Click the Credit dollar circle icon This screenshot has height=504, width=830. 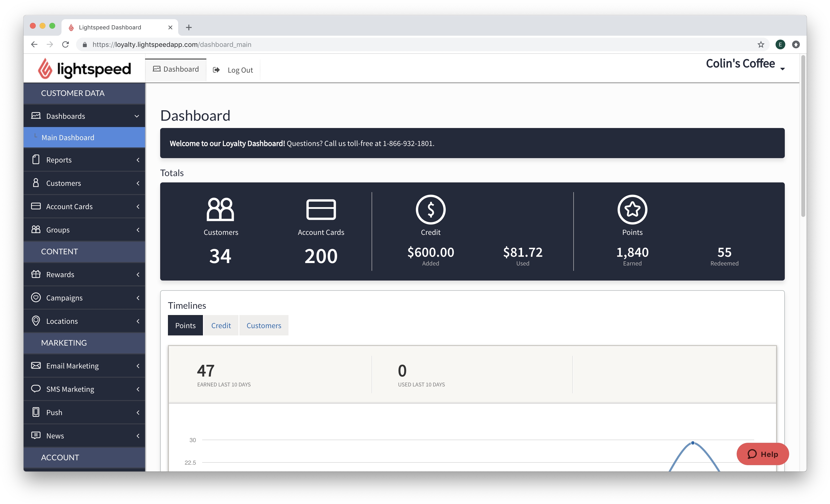430,209
